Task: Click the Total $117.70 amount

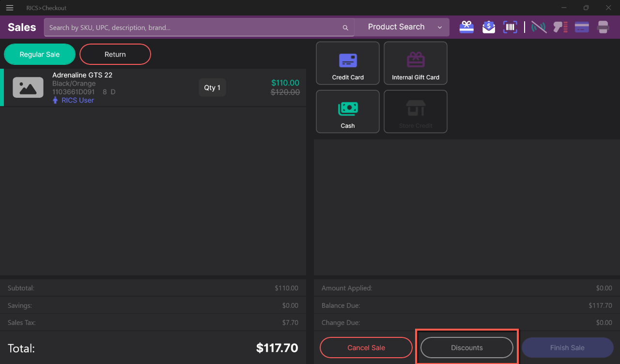Action: [277, 348]
